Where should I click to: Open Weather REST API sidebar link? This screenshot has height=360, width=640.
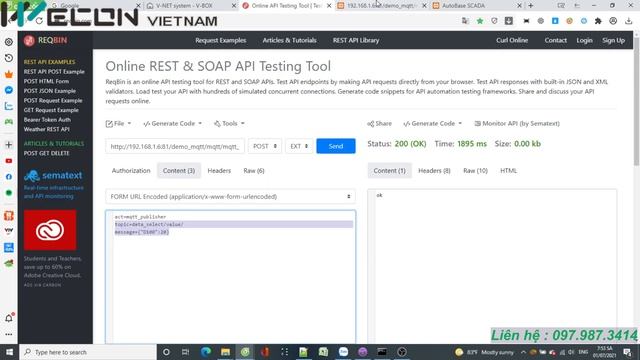click(x=47, y=129)
